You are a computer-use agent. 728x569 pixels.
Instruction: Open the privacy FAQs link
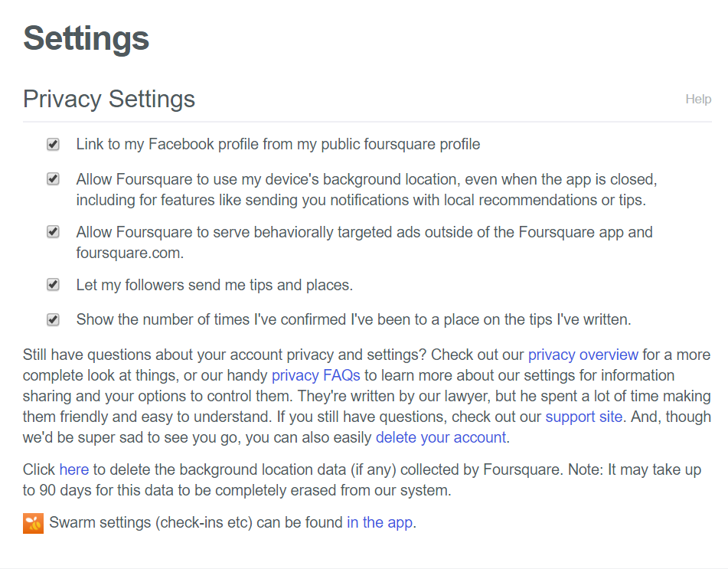(315, 375)
